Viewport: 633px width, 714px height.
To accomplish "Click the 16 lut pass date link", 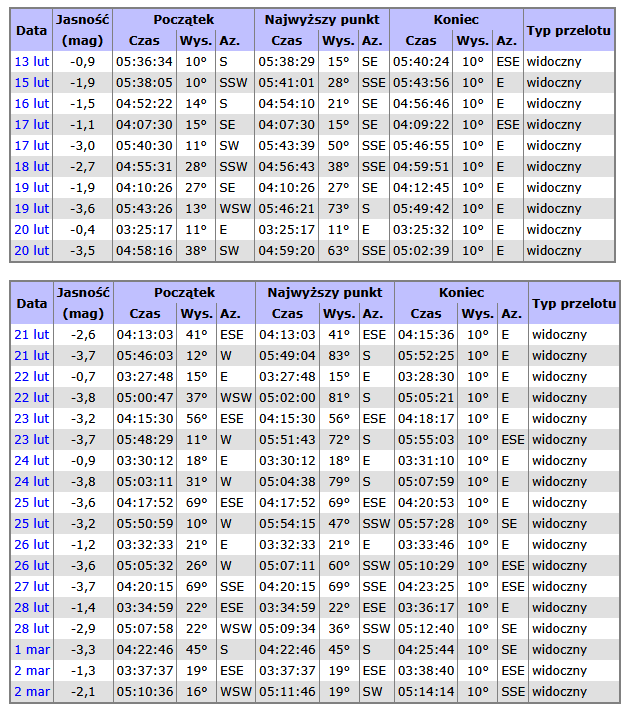I will [31, 103].
